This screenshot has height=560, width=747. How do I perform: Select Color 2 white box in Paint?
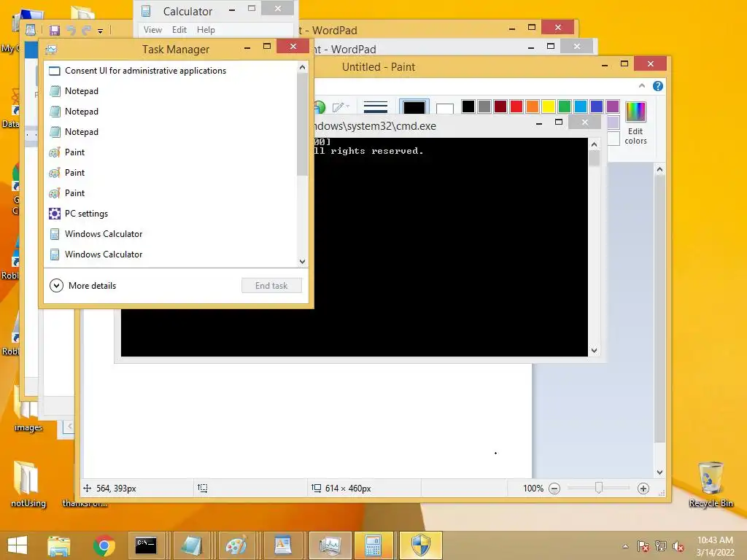444,109
